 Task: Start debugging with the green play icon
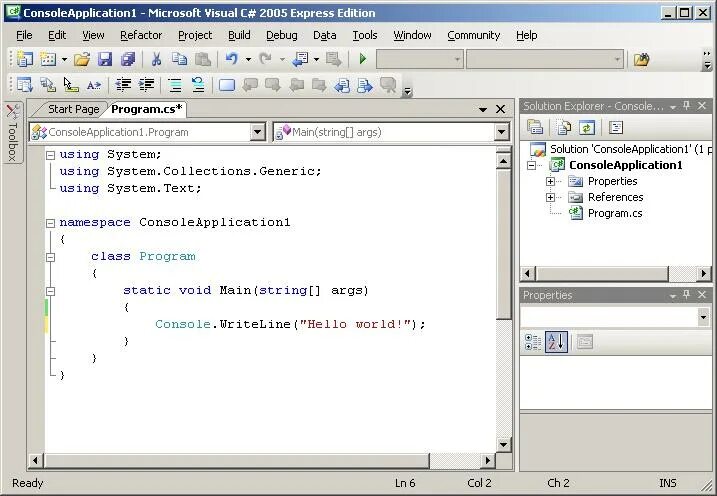(x=363, y=59)
